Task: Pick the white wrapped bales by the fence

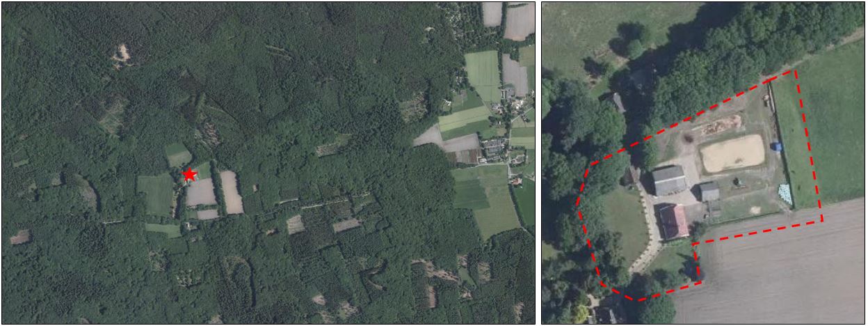Action: pyautogui.click(x=785, y=194)
